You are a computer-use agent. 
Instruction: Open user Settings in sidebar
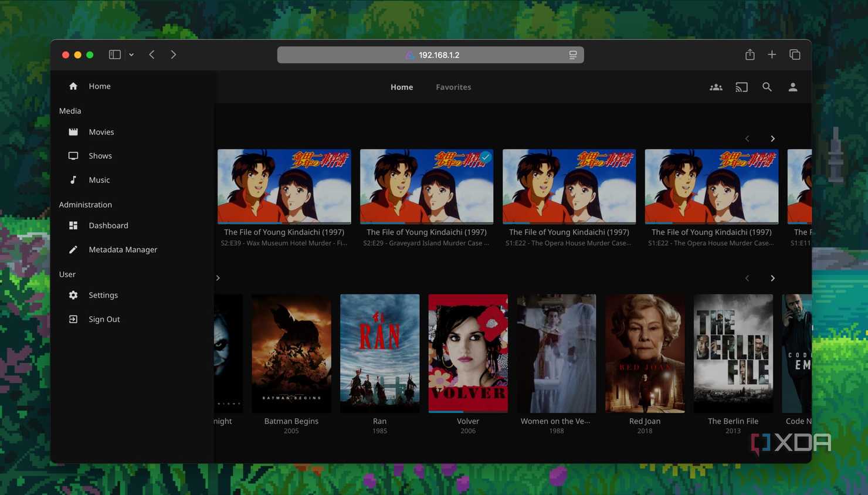tap(133, 295)
